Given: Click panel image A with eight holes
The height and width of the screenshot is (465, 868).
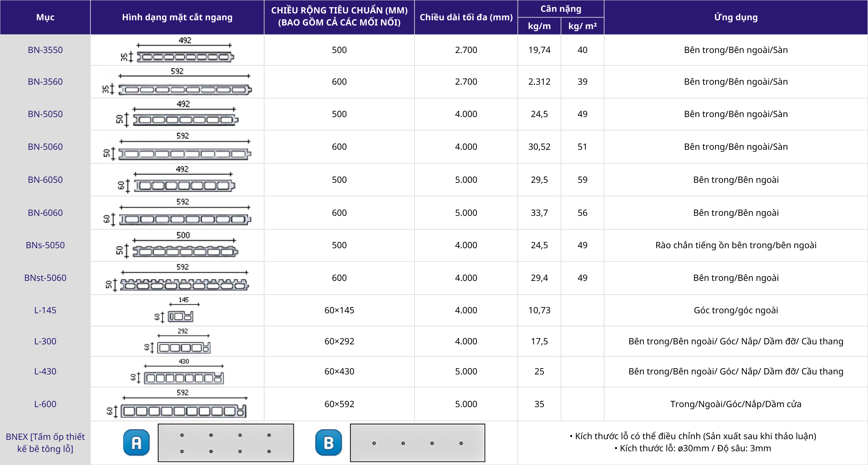Looking at the screenshot, I should (x=226, y=443).
